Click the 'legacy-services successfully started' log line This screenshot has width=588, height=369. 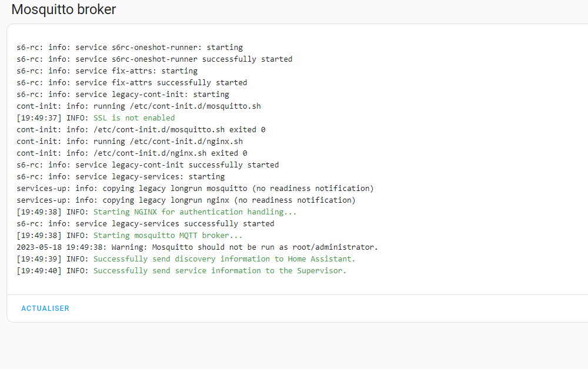145,224
